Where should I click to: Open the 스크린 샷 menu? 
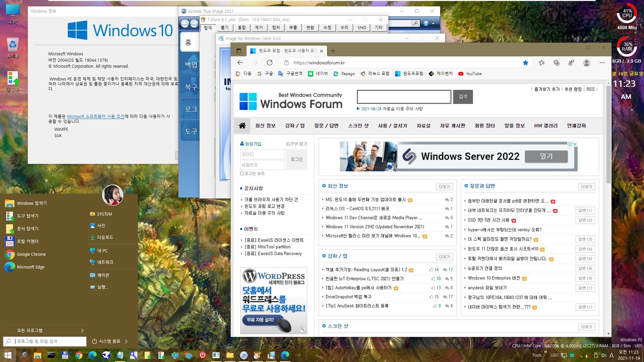click(358, 126)
